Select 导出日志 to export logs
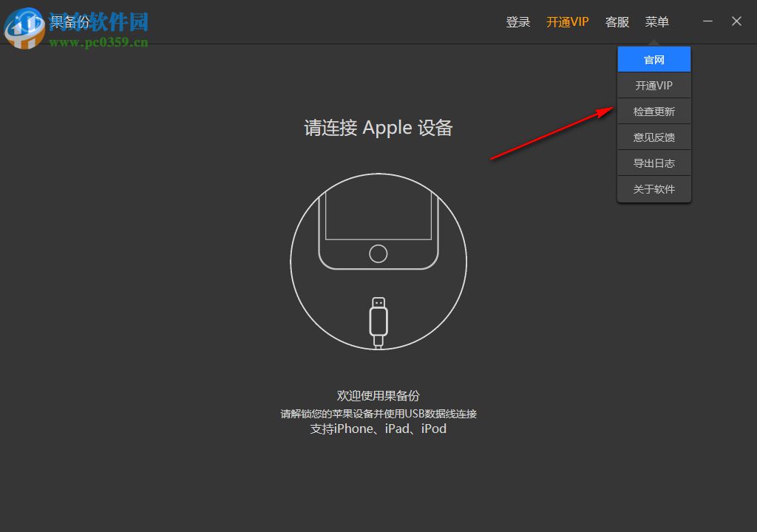Image resolution: width=757 pixels, height=532 pixels. coord(654,163)
